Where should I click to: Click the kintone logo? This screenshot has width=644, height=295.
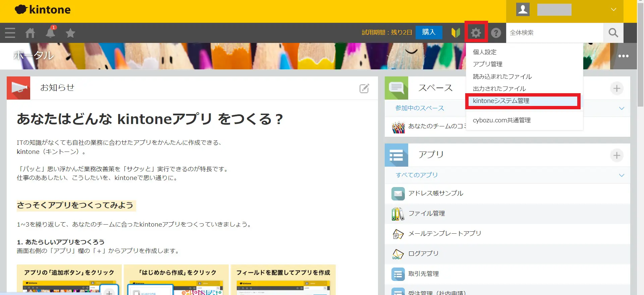pos(43,9)
